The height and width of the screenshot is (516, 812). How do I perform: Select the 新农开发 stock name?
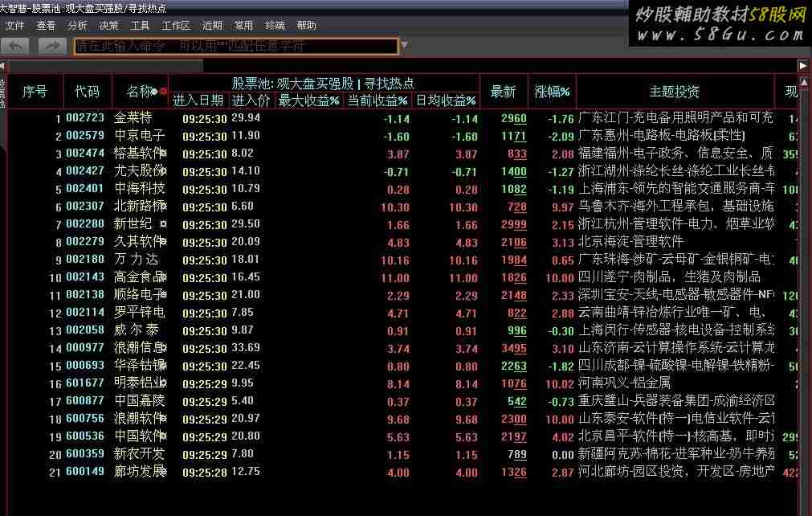coord(139,454)
